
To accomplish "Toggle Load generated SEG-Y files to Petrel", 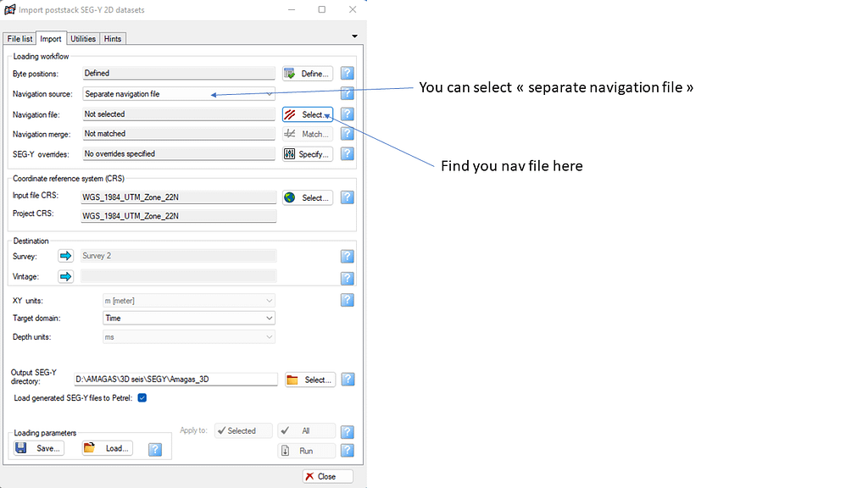I will tap(142, 397).
